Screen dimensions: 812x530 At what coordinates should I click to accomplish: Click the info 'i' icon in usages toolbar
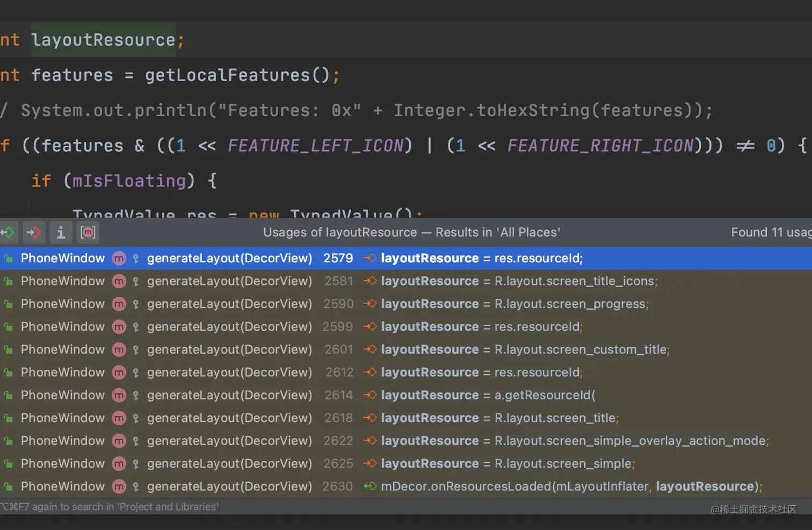[61, 232]
